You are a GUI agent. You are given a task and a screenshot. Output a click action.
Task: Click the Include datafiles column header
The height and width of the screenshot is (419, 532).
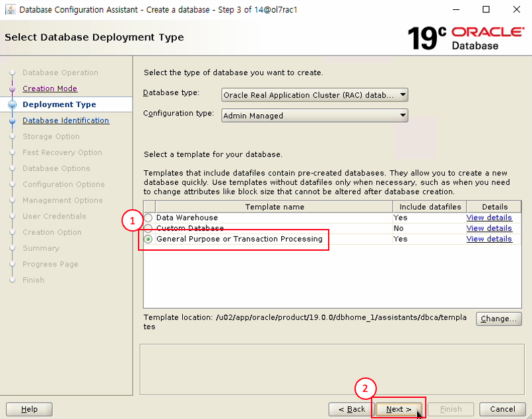430,207
